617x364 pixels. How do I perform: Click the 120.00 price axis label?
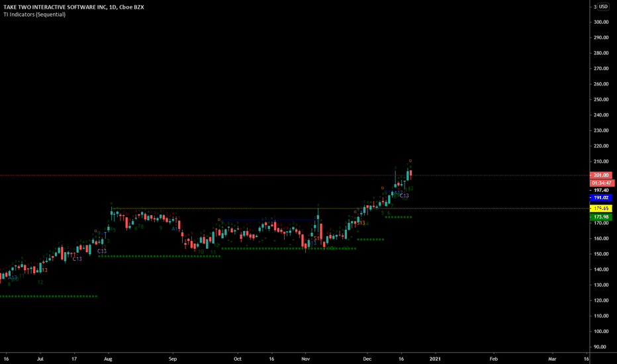coord(601,300)
